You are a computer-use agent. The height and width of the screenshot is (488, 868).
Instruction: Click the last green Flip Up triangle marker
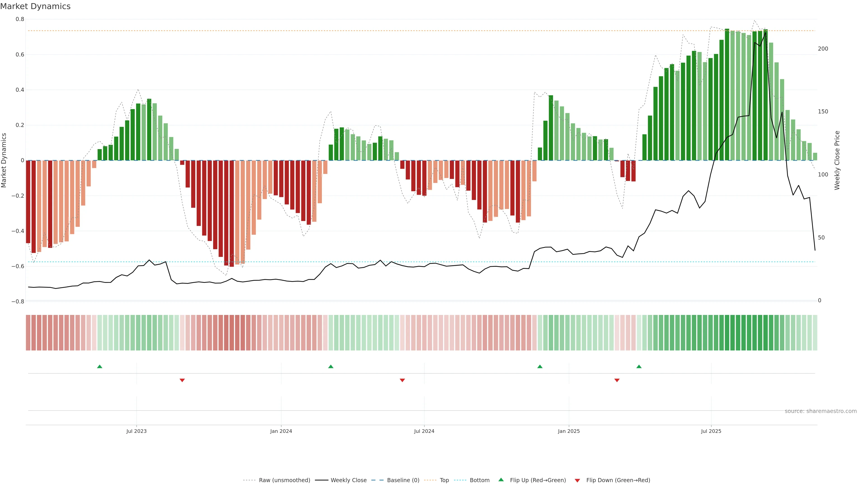[639, 366]
